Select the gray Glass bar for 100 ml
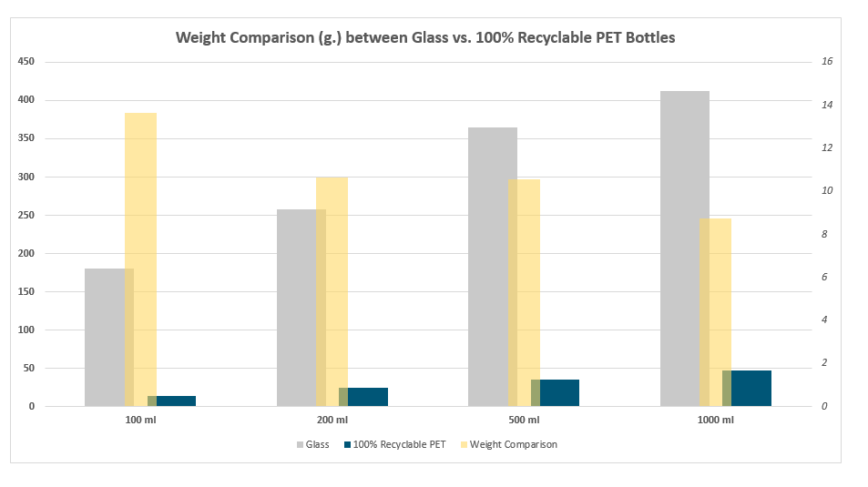 pos(104,337)
